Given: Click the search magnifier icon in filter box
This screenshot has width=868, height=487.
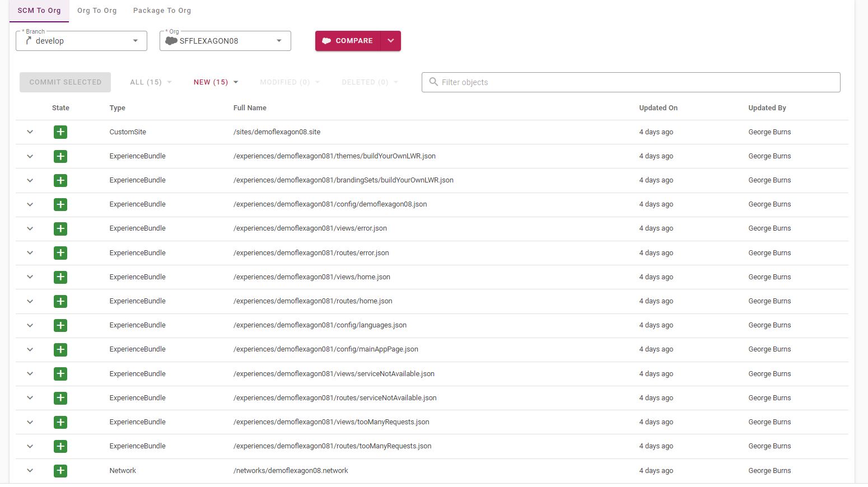Looking at the screenshot, I should pyautogui.click(x=433, y=82).
